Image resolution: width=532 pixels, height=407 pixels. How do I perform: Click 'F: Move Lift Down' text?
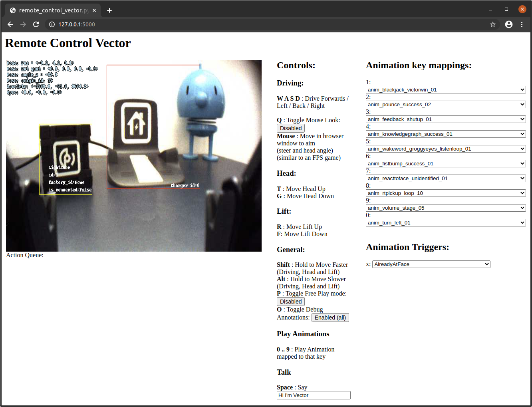point(302,234)
